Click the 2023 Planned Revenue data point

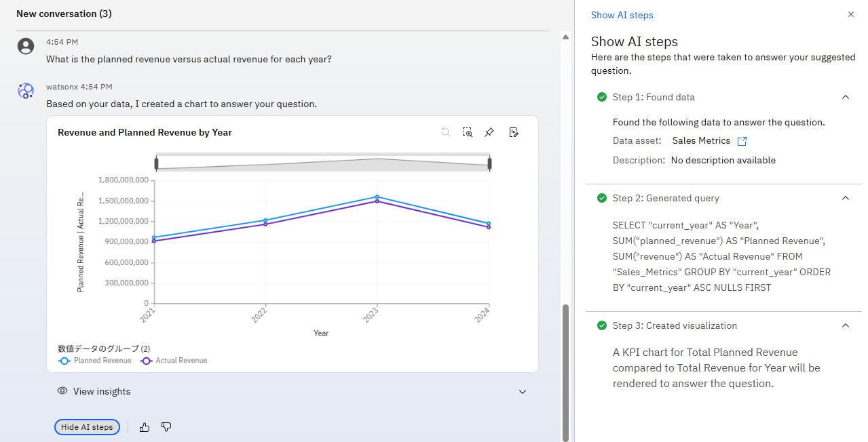(377, 197)
